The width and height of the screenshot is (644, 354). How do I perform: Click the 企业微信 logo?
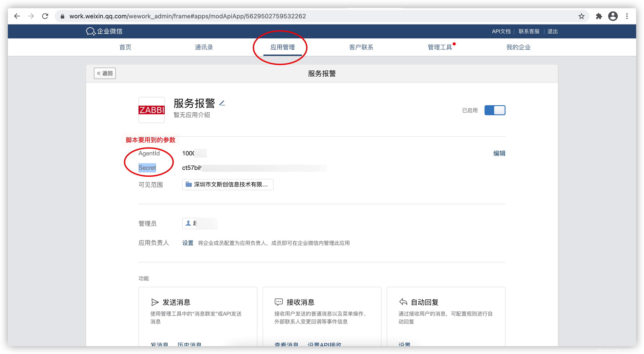[104, 31]
